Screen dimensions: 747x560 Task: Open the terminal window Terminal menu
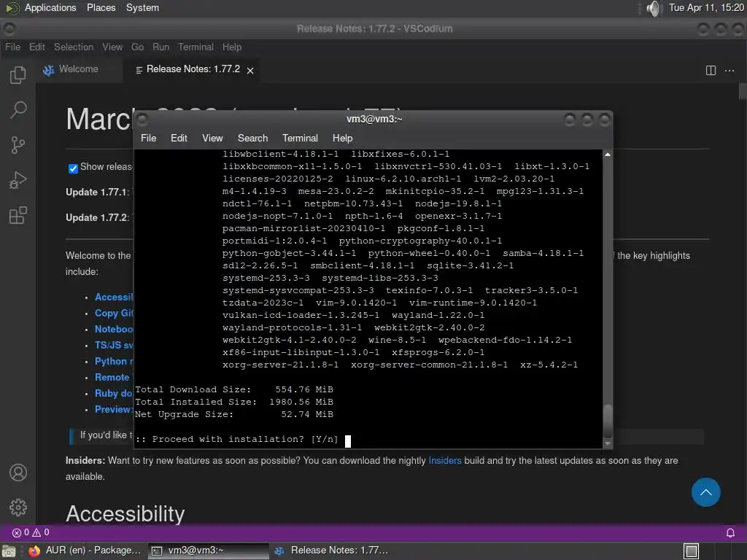click(300, 138)
